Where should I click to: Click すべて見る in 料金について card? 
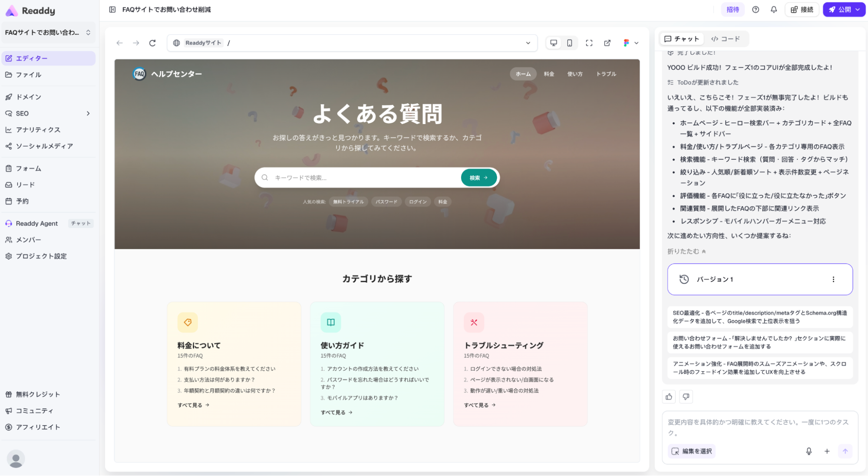pos(194,405)
